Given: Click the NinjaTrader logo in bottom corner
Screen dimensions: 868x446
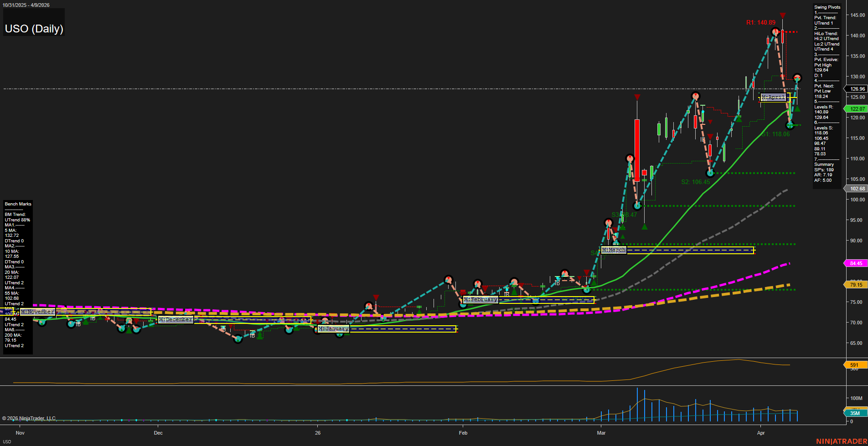Looking at the screenshot, I should (841, 441).
